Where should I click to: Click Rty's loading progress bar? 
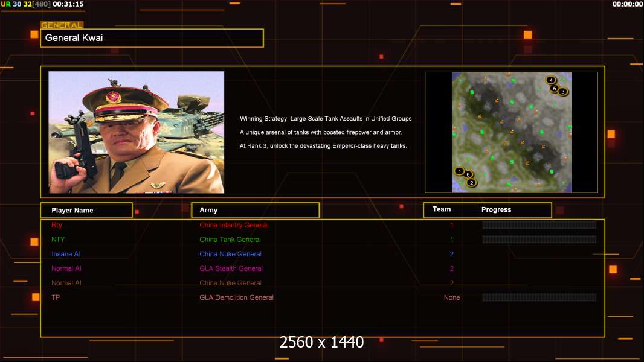pos(539,225)
